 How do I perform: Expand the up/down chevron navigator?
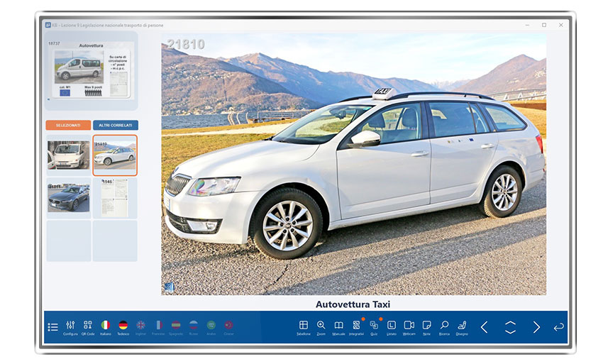(510, 327)
